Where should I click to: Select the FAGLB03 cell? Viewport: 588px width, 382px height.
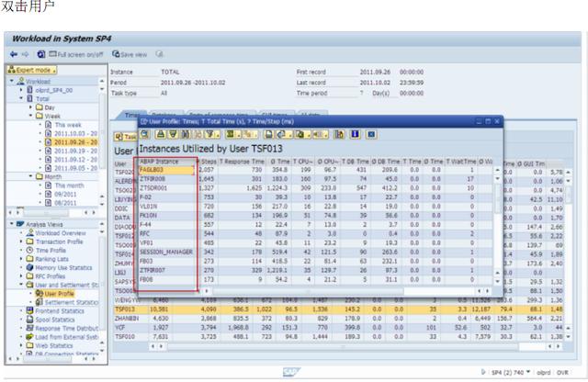[x=166, y=170]
